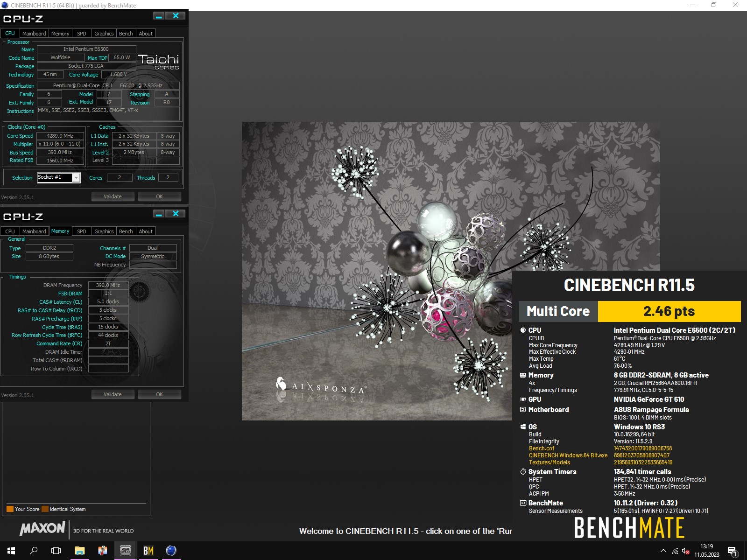This screenshot has width=747, height=560.
Task: Open About tab in lower CPU-Z window
Action: (146, 231)
